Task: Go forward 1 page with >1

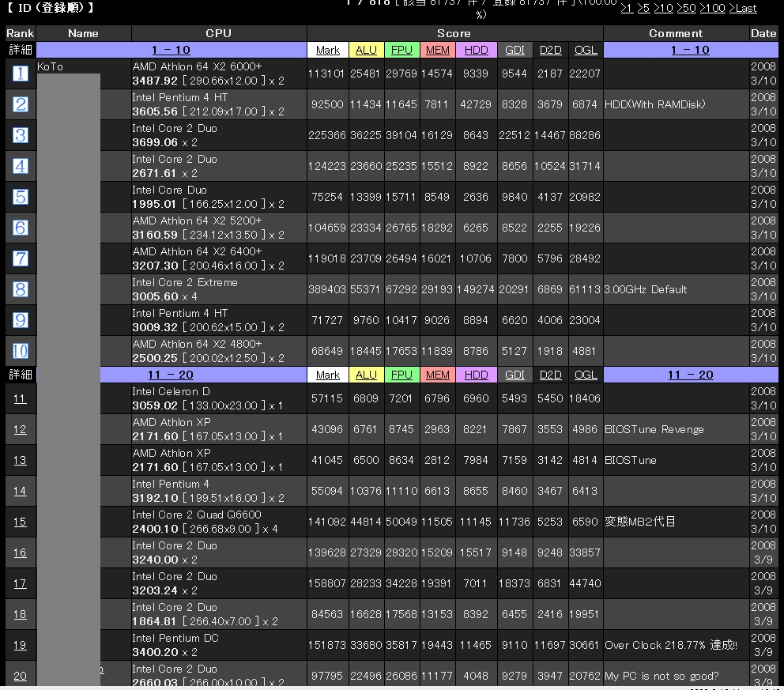Action: click(x=627, y=8)
